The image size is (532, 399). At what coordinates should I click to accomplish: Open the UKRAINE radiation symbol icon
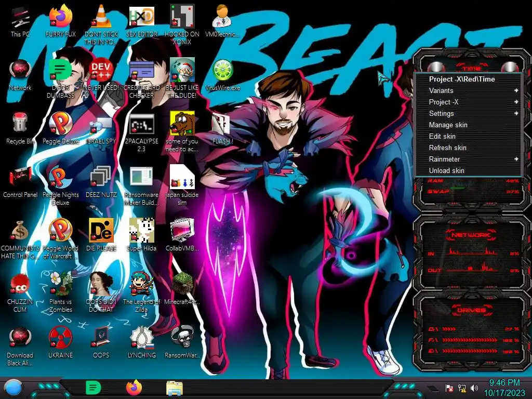(60, 338)
